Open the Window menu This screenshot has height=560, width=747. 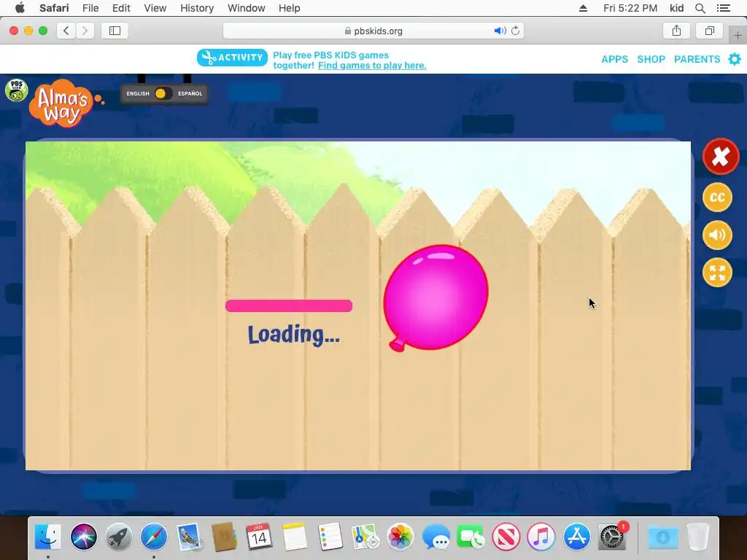click(246, 8)
